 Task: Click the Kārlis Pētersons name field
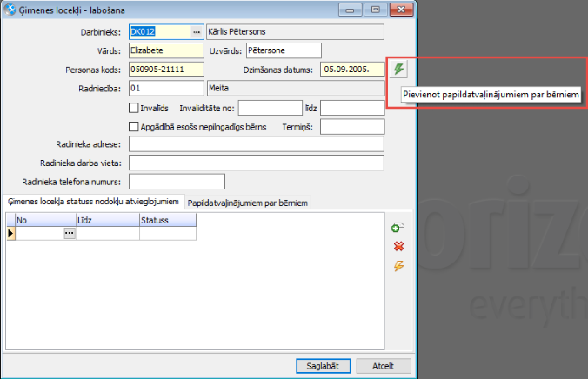point(295,32)
